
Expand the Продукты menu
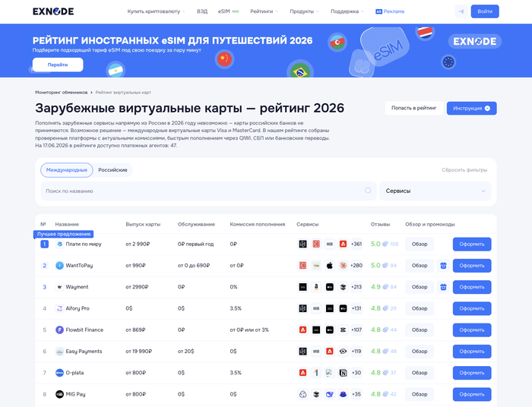click(304, 11)
